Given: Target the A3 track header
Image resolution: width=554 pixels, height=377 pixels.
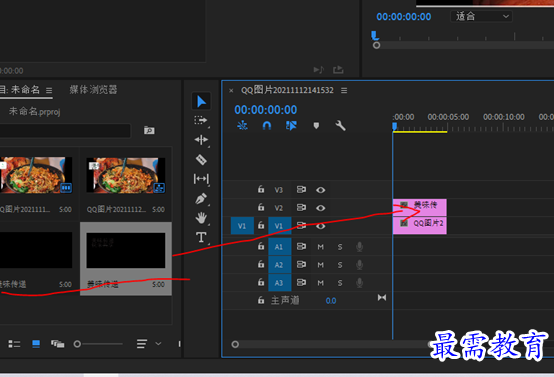Looking at the screenshot, I should pyautogui.click(x=279, y=283).
